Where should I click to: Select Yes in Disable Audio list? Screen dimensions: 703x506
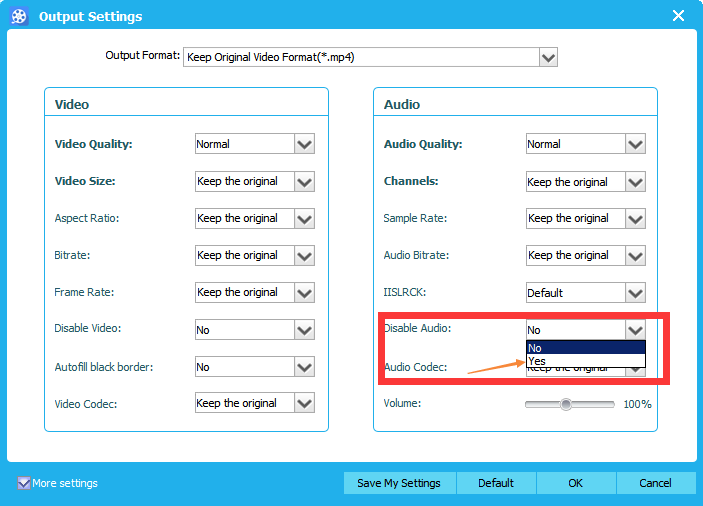[585, 361]
